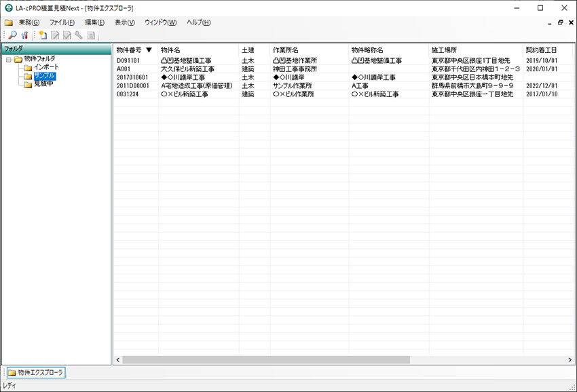Open the search (magnifier) tool
This screenshot has height=392, width=577.
(12, 35)
